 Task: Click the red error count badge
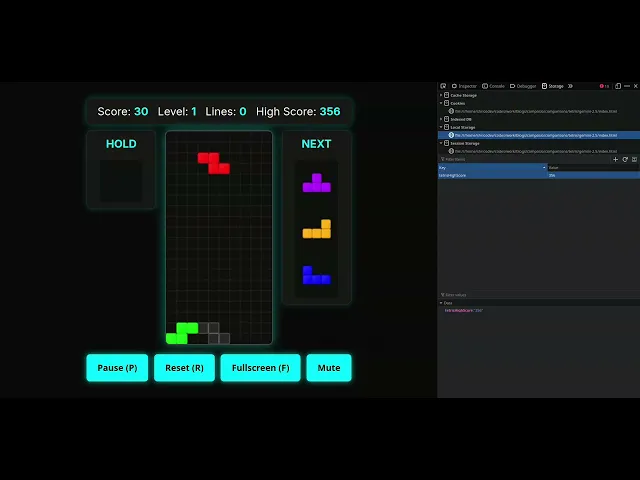(604, 86)
